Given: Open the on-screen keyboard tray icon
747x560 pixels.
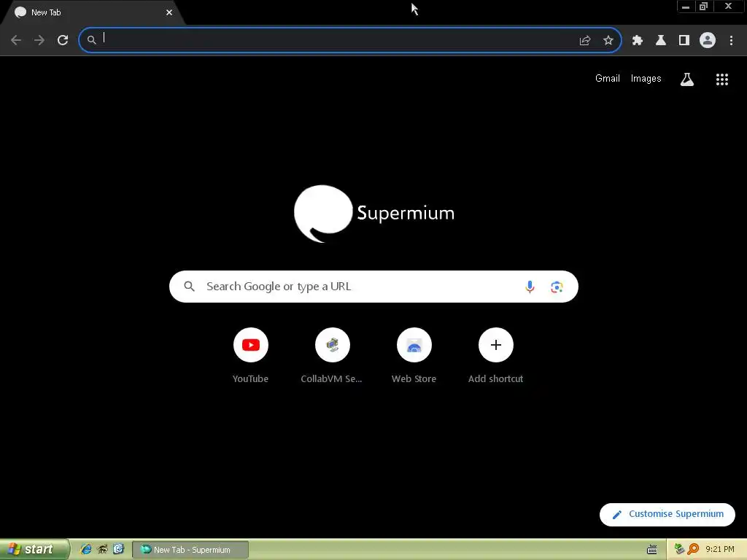Looking at the screenshot, I should coord(651,550).
